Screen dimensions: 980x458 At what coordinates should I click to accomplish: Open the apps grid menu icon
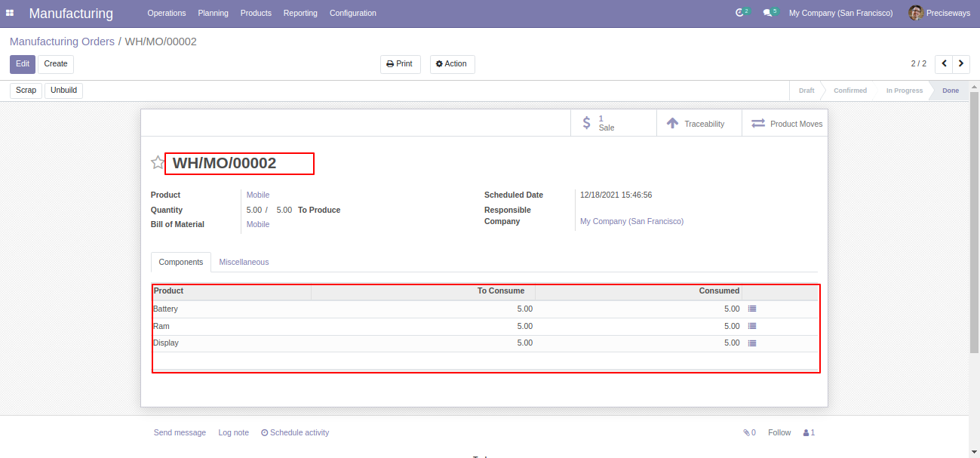10,13
